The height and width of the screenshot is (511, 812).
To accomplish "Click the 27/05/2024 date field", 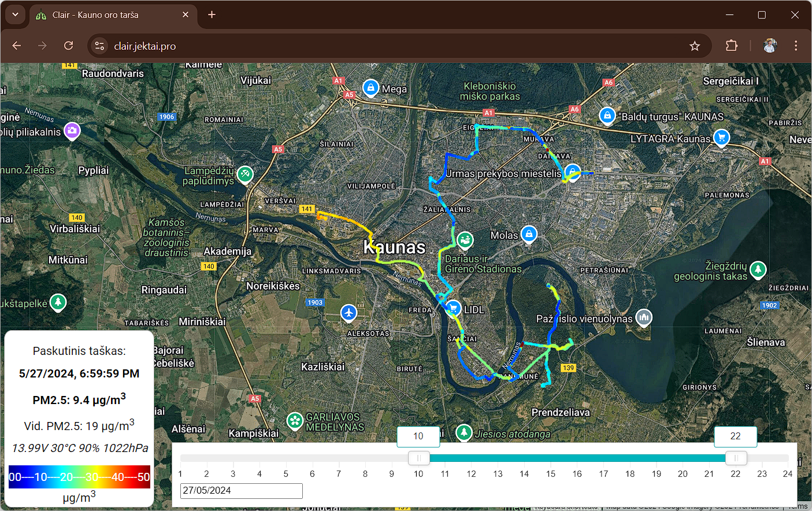I will pos(241,491).
